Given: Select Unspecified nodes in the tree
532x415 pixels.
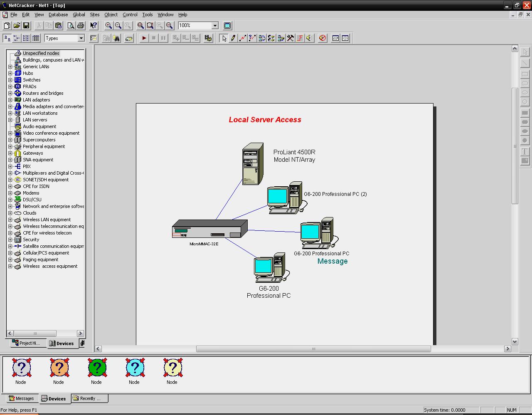Looking at the screenshot, I should click(41, 53).
